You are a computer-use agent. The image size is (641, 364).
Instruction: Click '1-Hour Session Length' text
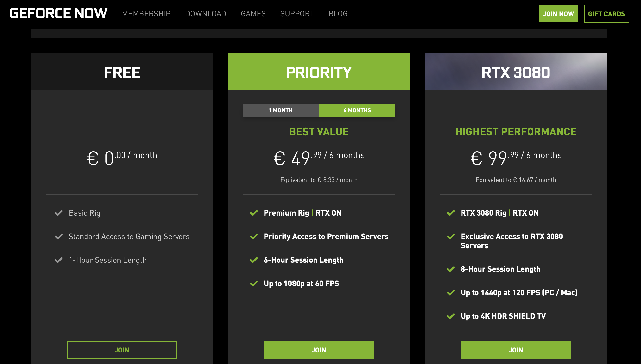pyautogui.click(x=108, y=260)
